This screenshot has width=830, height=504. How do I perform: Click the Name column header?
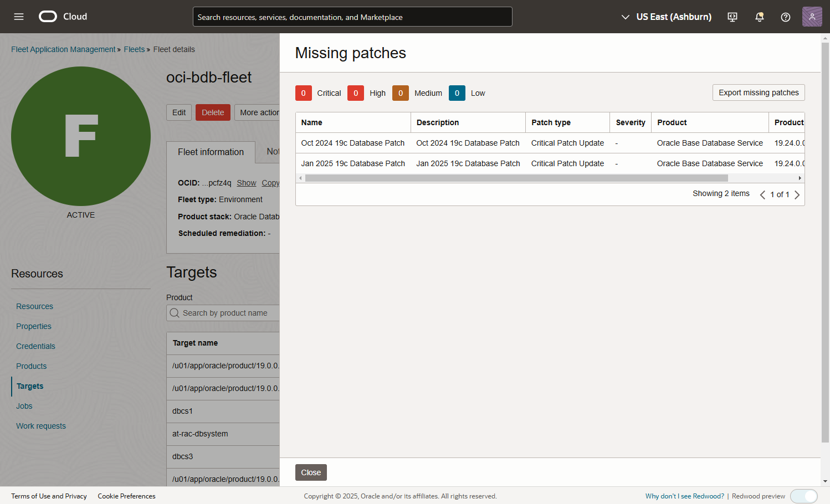(x=353, y=122)
